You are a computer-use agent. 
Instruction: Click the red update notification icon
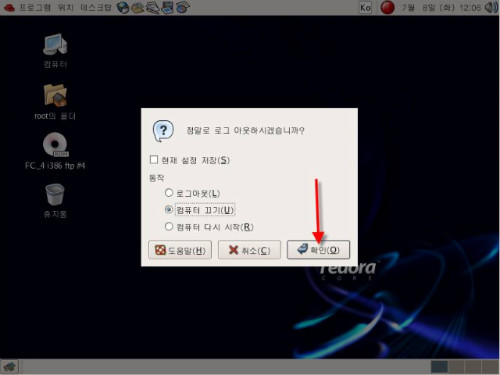coord(387,7)
